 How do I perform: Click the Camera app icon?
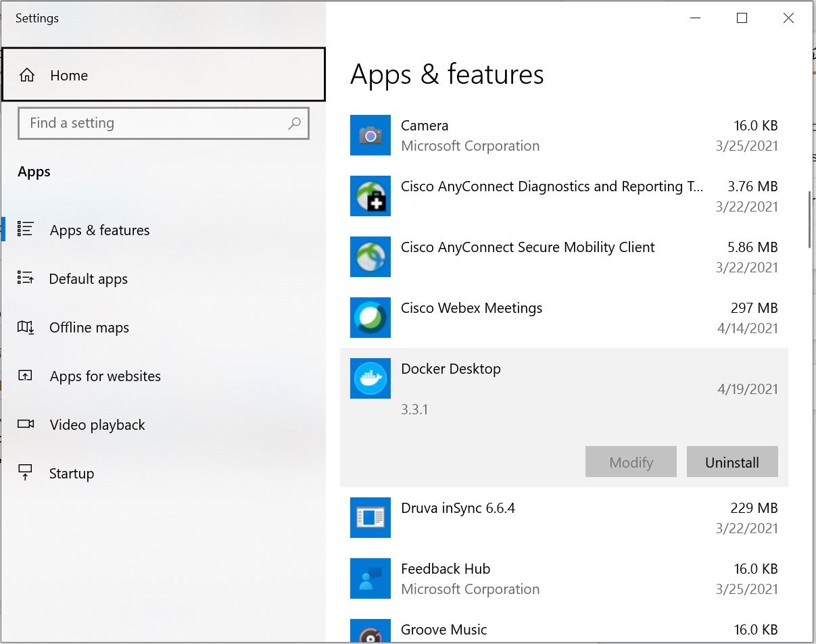[x=370, y=135]
